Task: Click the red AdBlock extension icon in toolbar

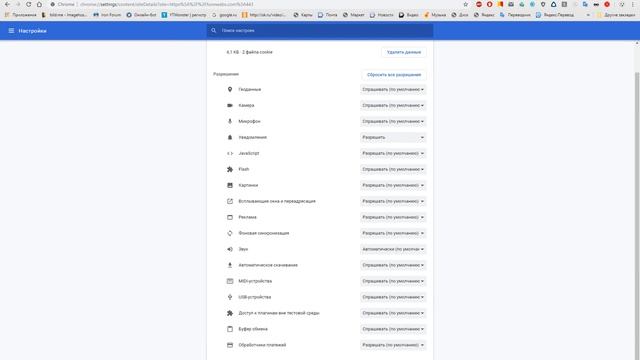Action: 479,4
